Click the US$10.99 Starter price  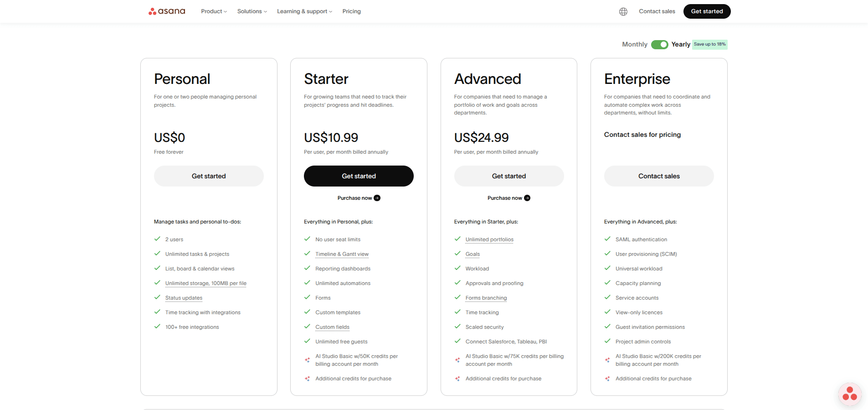[x=331, y=137]
